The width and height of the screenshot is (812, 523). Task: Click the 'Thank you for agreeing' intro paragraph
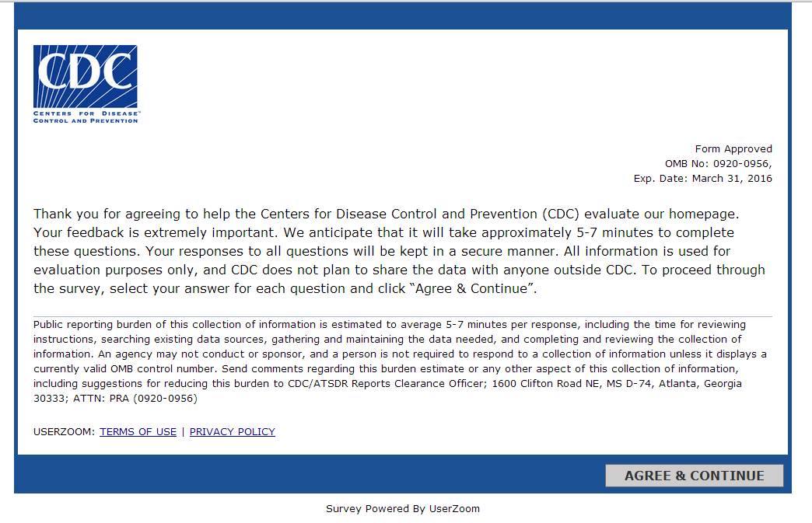[389, 251]
